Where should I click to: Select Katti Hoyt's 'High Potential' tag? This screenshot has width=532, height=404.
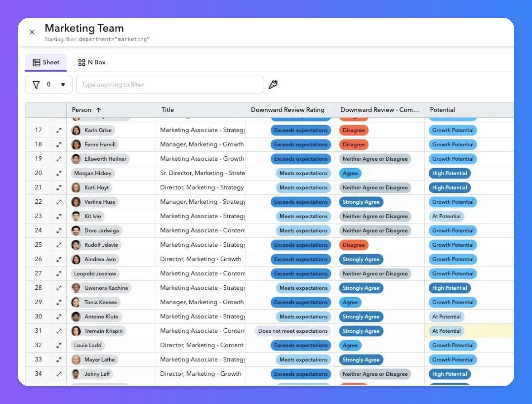click(x=450, y=187)
